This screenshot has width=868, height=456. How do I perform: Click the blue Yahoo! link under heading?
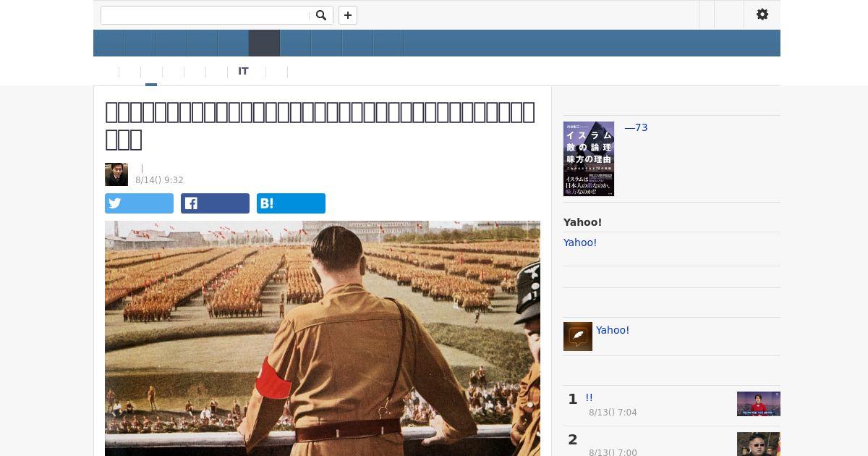[580, 242]
